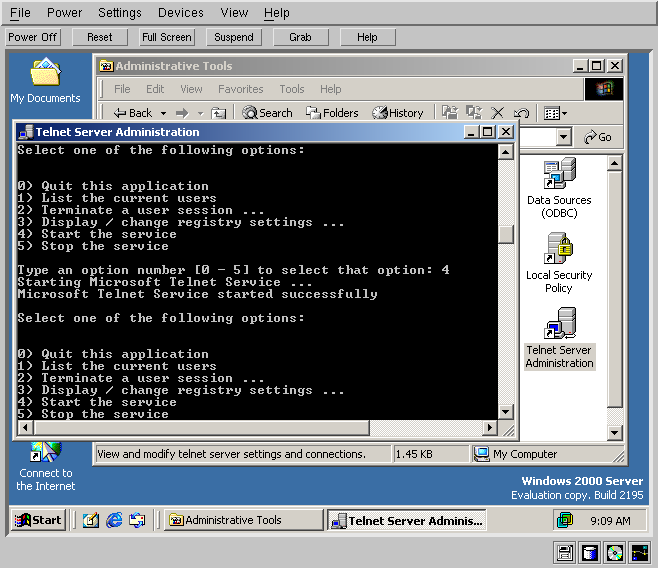Click the Search toolbar button
Viewport: 658px width, 568px height.
(x=267, y=113)
